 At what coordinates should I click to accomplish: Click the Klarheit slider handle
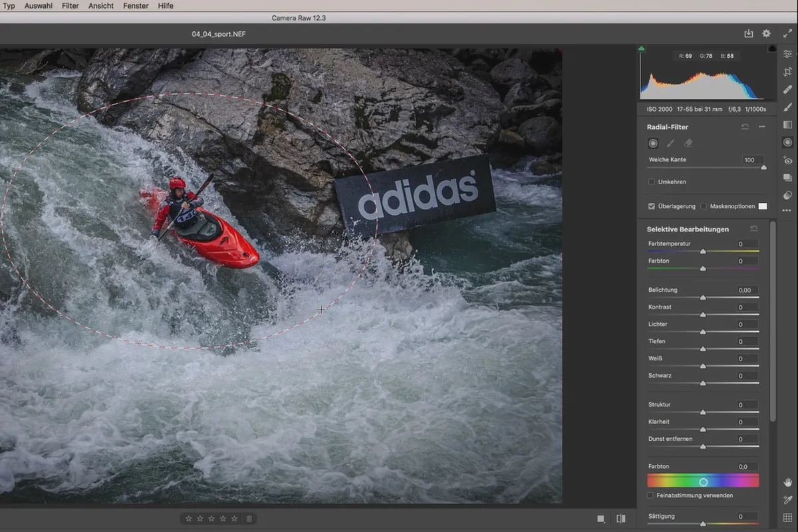[703, 430]
